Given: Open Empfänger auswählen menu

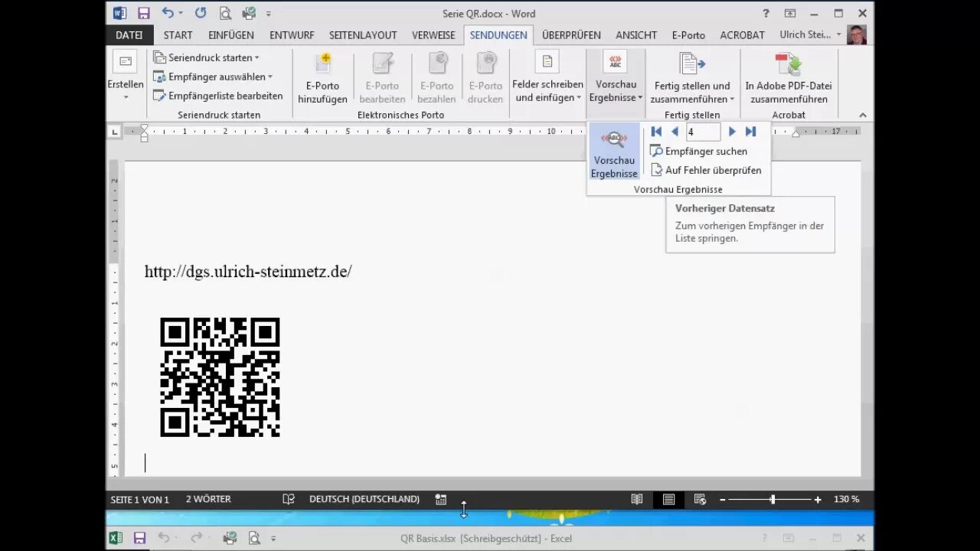Looking at the screenshot, I should [213, 77].
